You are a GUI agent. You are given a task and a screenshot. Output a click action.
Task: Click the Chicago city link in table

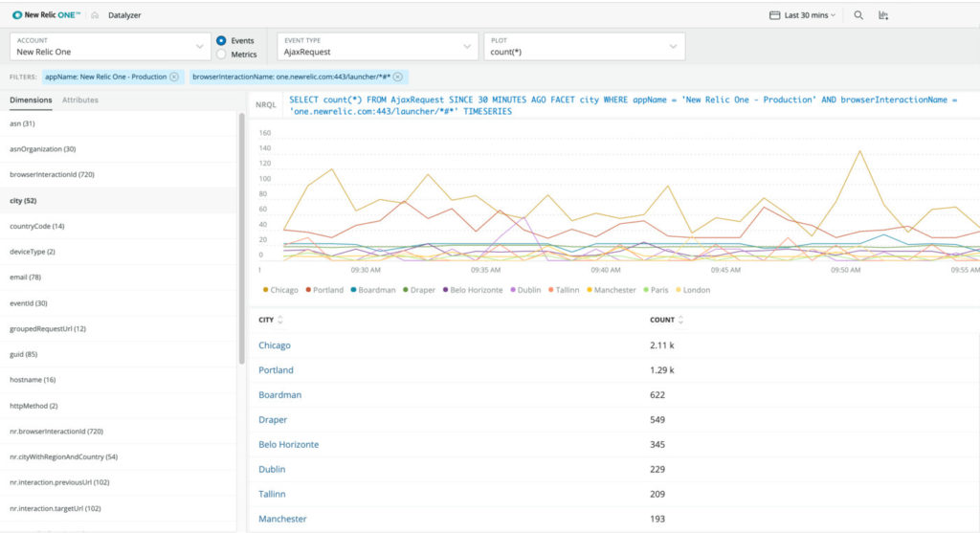[x=275, y=344]
